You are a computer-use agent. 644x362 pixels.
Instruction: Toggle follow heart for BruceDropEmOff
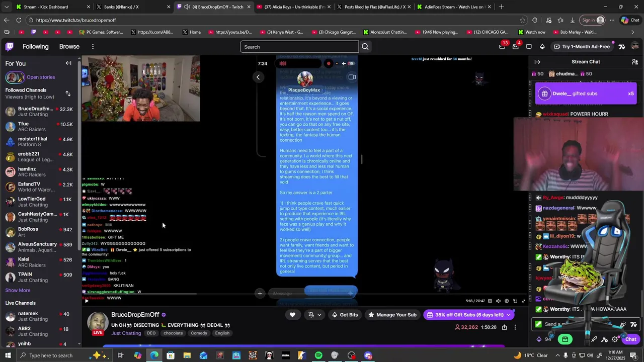coord(292,315)
